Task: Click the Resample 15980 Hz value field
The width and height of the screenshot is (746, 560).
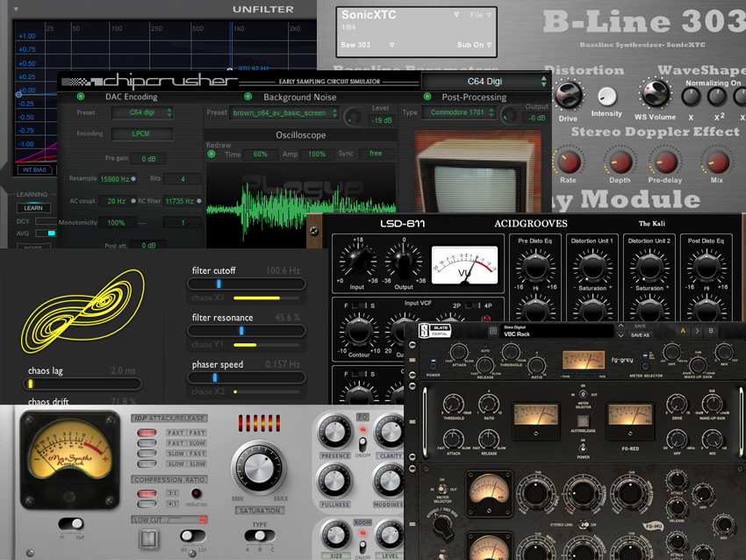Action: 118,179
